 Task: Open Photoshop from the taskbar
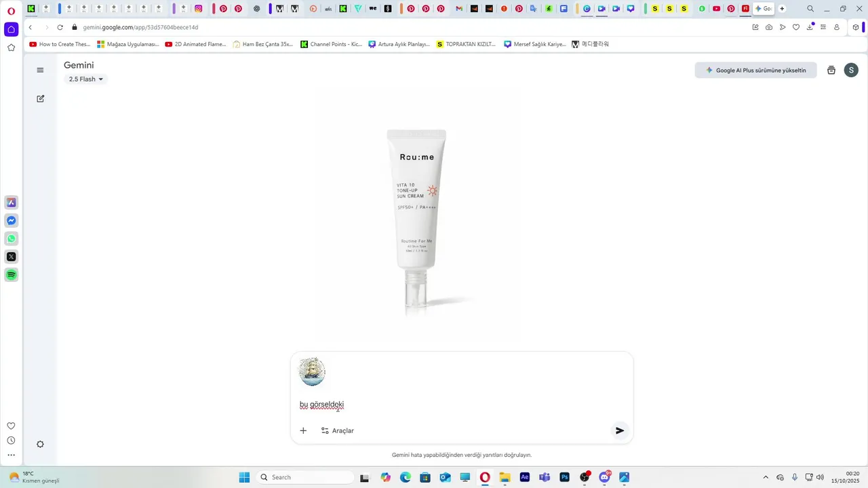point(564,477)
